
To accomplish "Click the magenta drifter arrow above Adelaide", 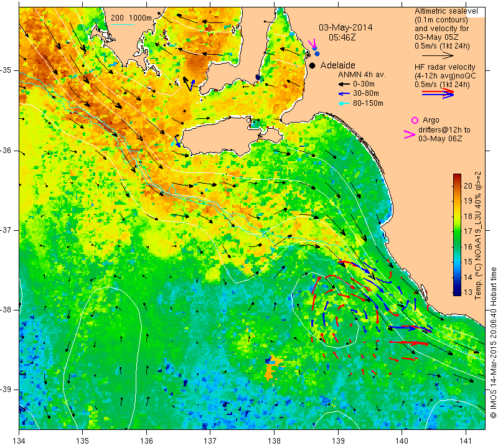I will 312,43.
